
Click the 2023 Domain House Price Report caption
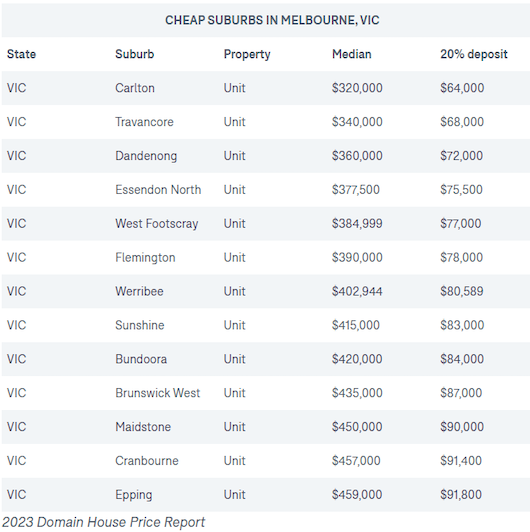103,522
